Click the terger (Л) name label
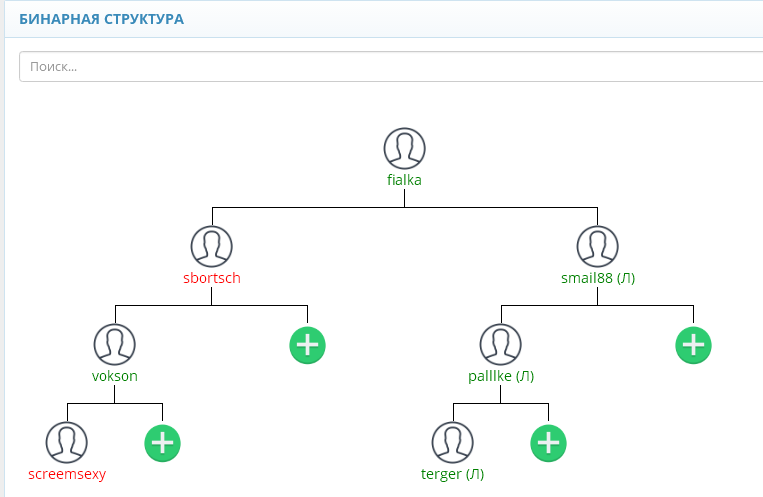The image size is (763, 497). click(452, 475)
